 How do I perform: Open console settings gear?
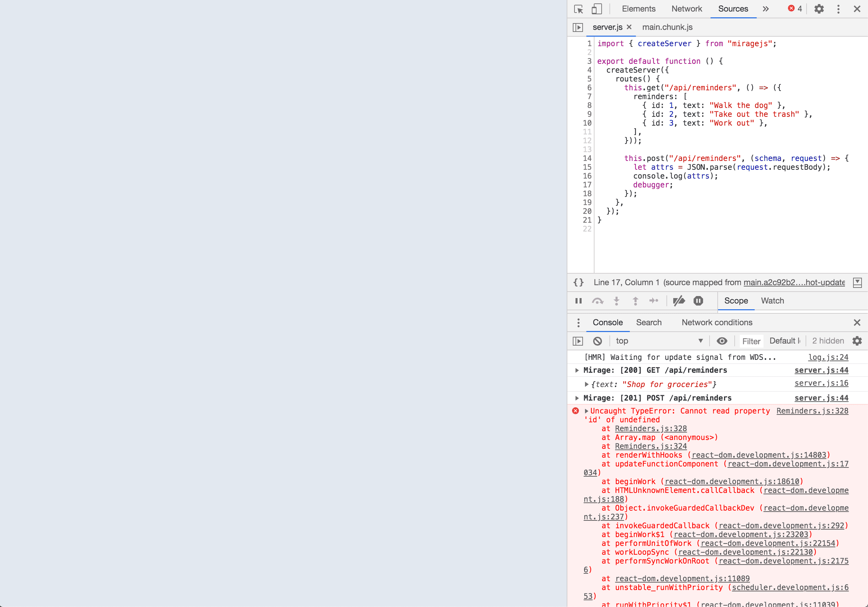pyautogui.click(x=857, y=341)
